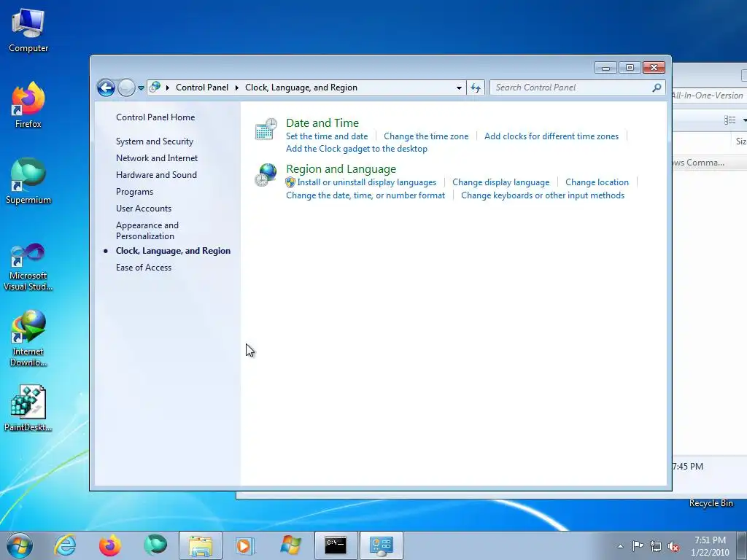
Task: Select the PaintDeskt file on desktop
Action: tap(28, 408)
